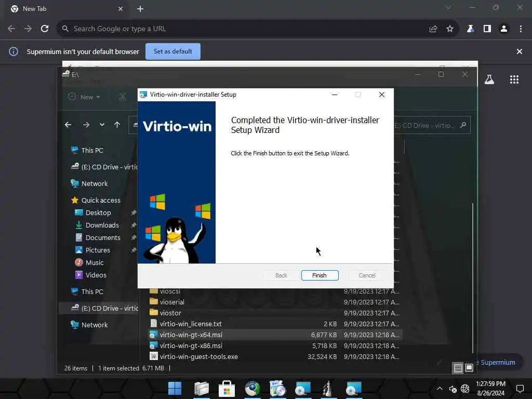This screenshot has height=399, width=532.
Task: Open the New dropdown in File Explorer
Action: 84,97
